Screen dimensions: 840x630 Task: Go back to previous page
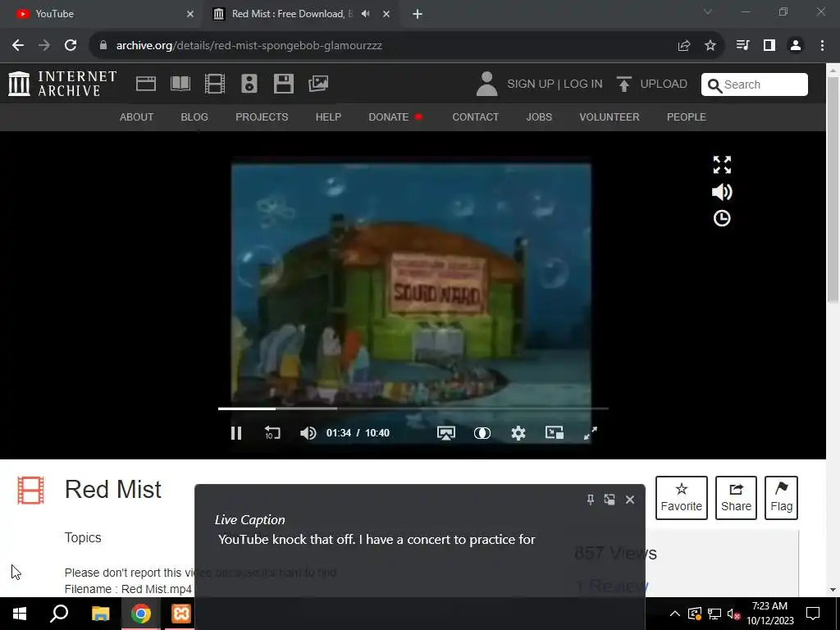click(18, 46)
